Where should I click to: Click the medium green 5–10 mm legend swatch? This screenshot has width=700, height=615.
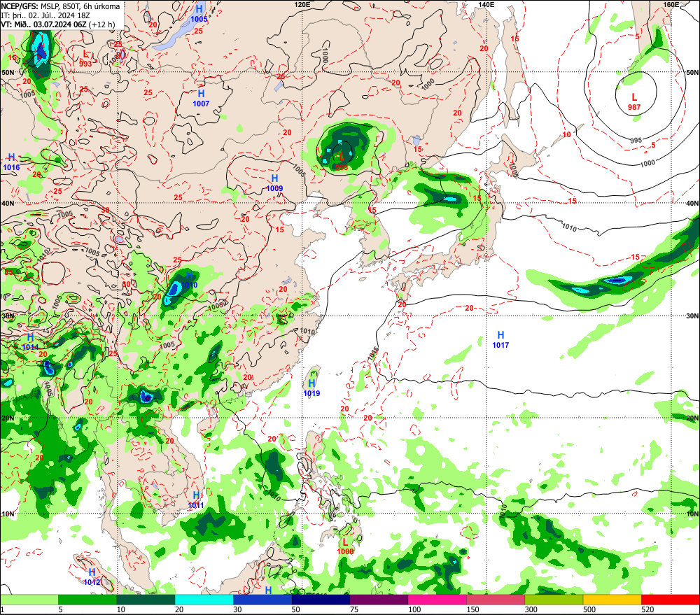87,600
